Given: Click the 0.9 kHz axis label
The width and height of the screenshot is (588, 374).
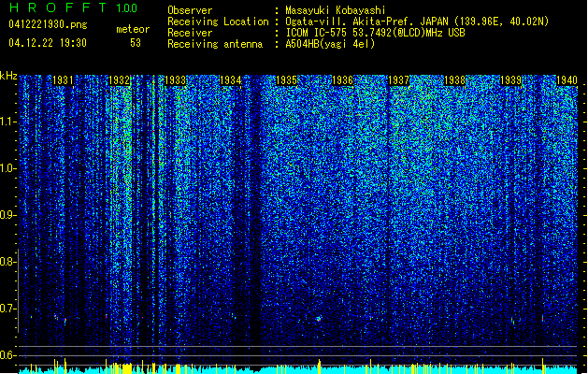Looking at the screenshot, I should 7,215.
